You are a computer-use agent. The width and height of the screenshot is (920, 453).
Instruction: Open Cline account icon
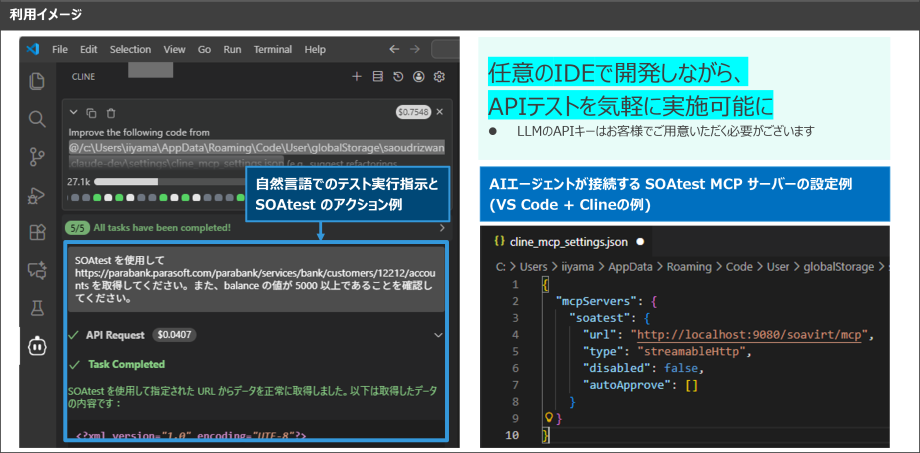pyautogui.click(x=418, y=76)
